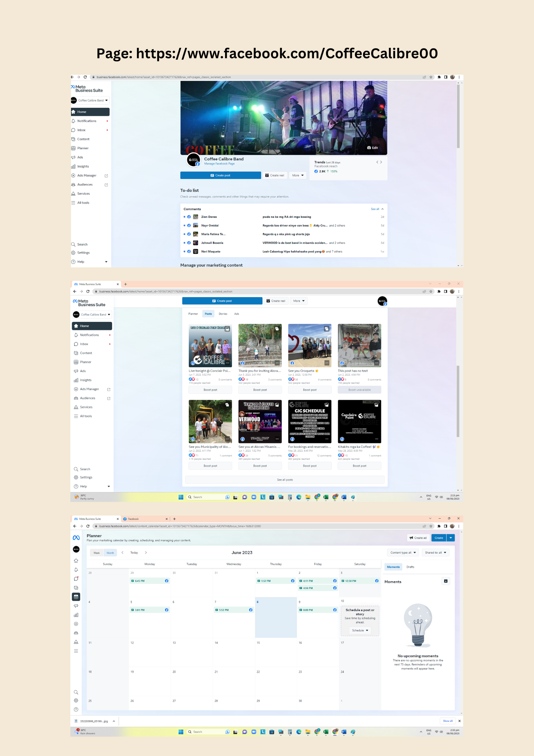Switch Planner calendar to Week view

point(97,553)
